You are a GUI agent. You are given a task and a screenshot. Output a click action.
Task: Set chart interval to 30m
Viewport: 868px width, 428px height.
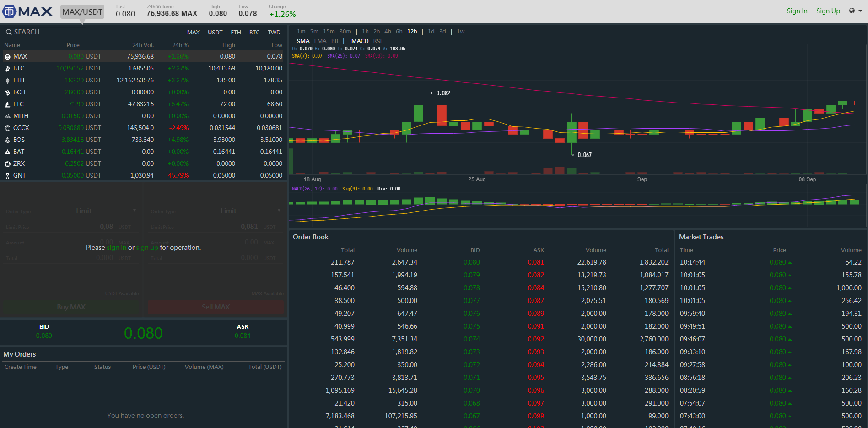(345, 32)
